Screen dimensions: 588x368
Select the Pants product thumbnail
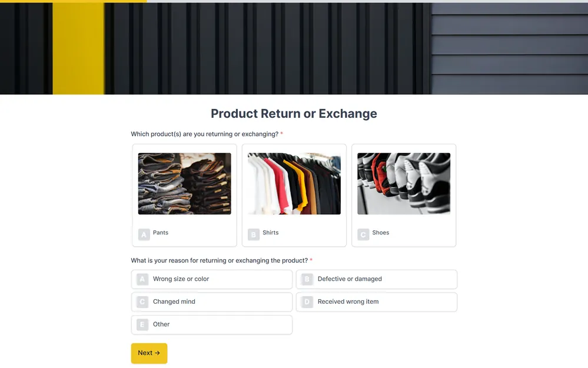coord(184,183)
